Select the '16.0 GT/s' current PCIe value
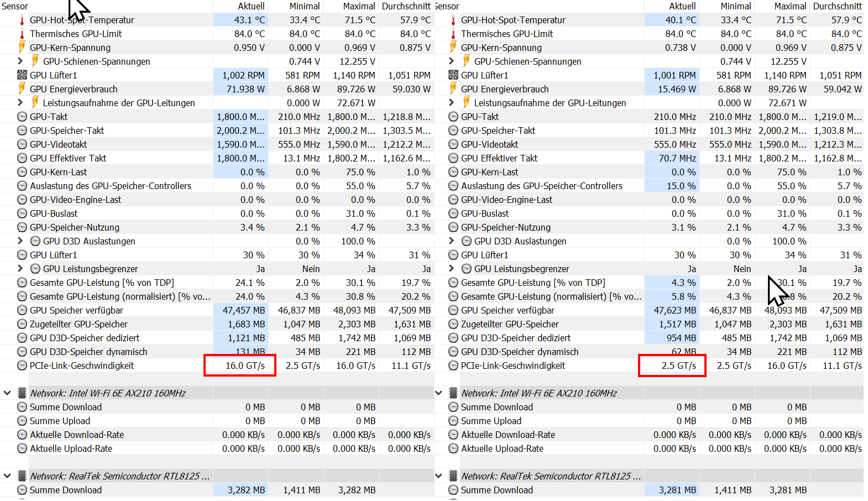The height and width of the screenshot is (501, 868). 245,366
